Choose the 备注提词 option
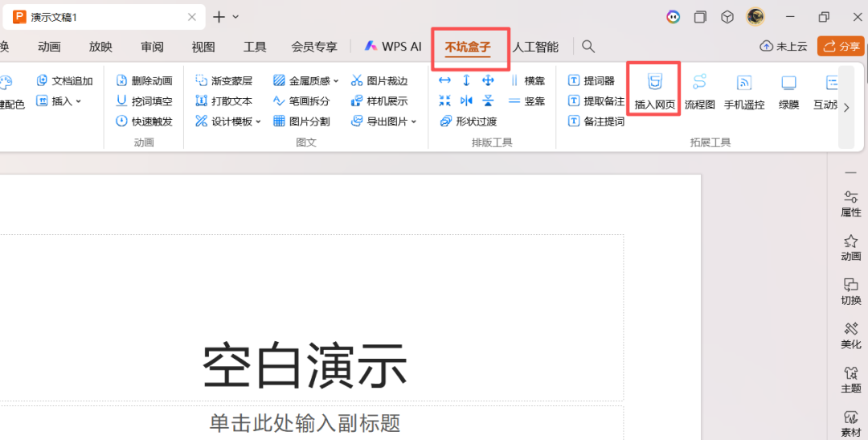 pyautogui.click(x=596, y=121)
